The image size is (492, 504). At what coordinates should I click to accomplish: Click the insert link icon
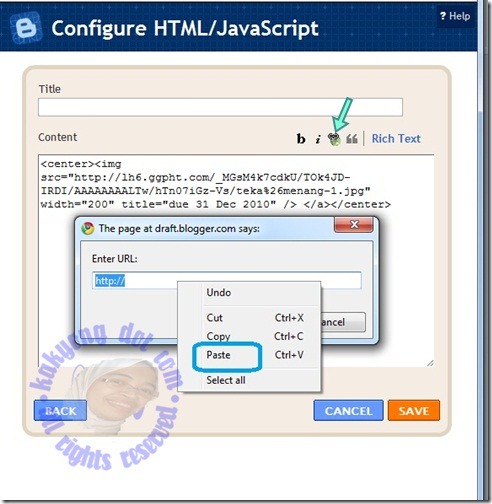click(334, 139)
